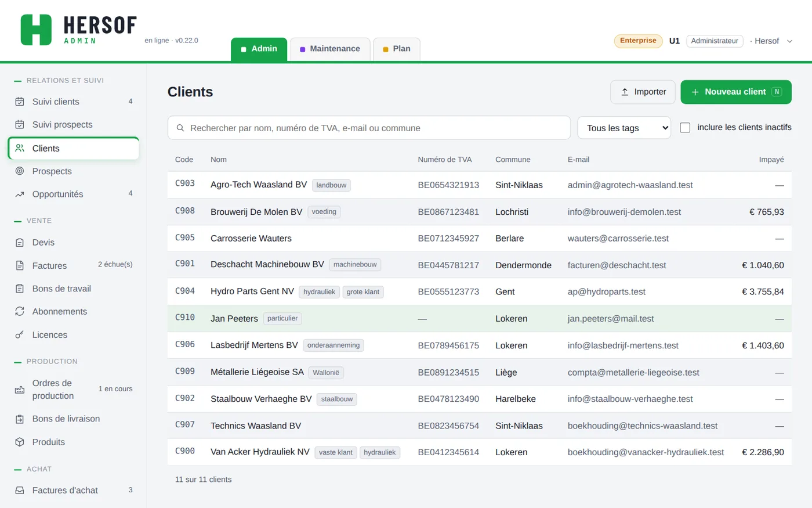The height and width of the screenshot is (508, 812).
Task: Click the grote klant tag on Hydro Parts Gent
Action: pyautogui.click(x=363, y=292)
